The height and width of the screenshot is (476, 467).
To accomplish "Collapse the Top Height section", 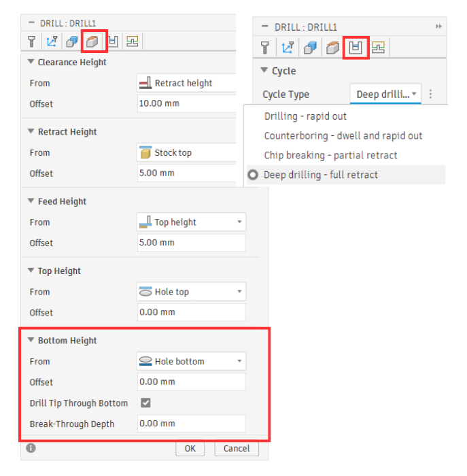I will tap(31, 270).
